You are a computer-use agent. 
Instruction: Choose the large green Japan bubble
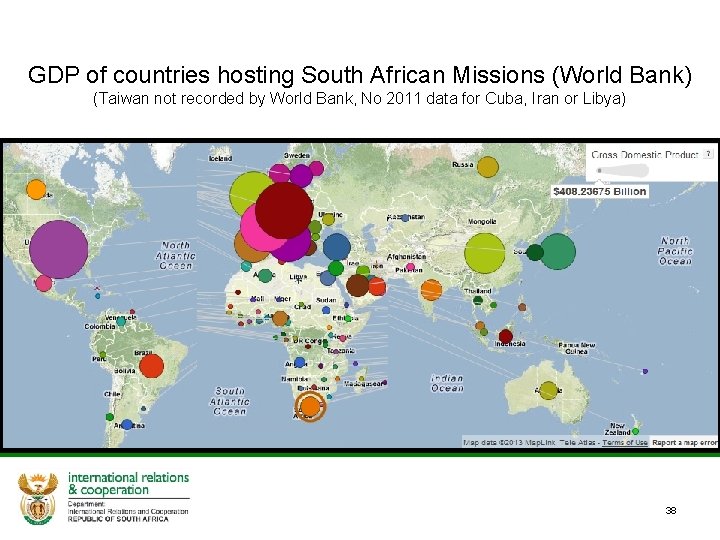point(557,251)
